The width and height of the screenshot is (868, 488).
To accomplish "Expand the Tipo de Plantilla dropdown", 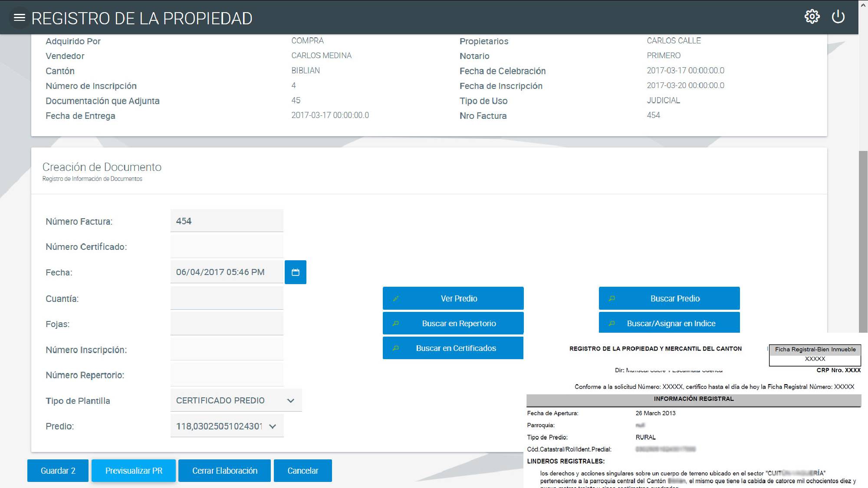I will tap(236, 400).
